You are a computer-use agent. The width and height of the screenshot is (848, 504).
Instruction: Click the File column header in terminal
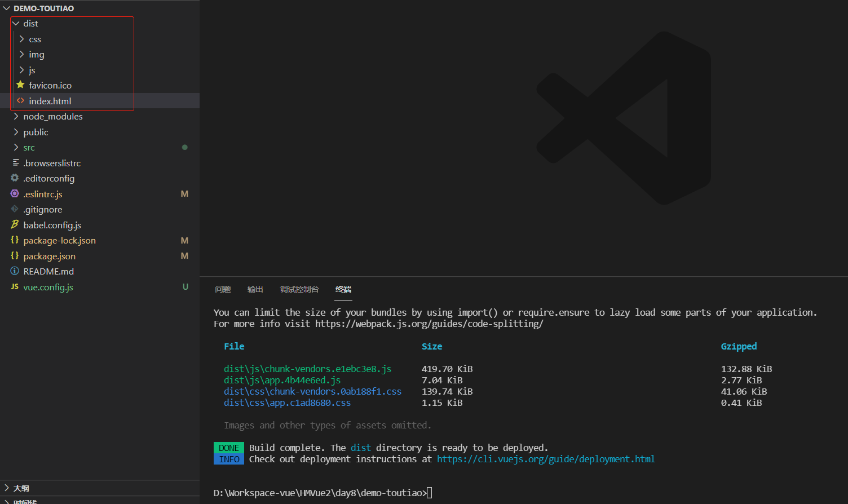point(234,346)
